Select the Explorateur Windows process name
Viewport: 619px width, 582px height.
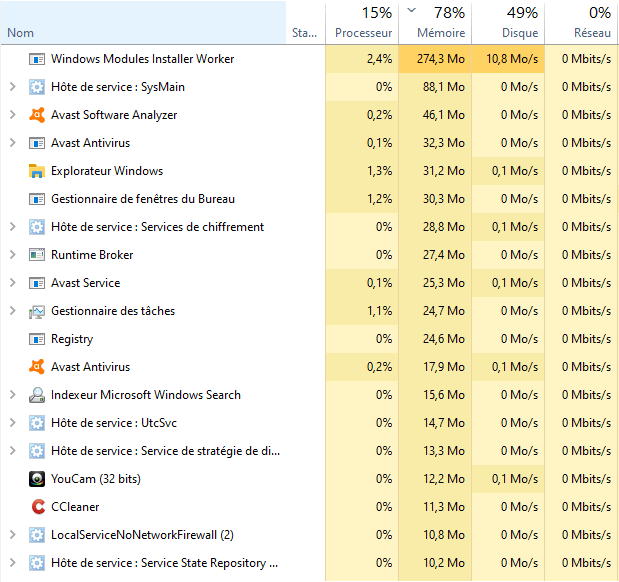(107, 171)
